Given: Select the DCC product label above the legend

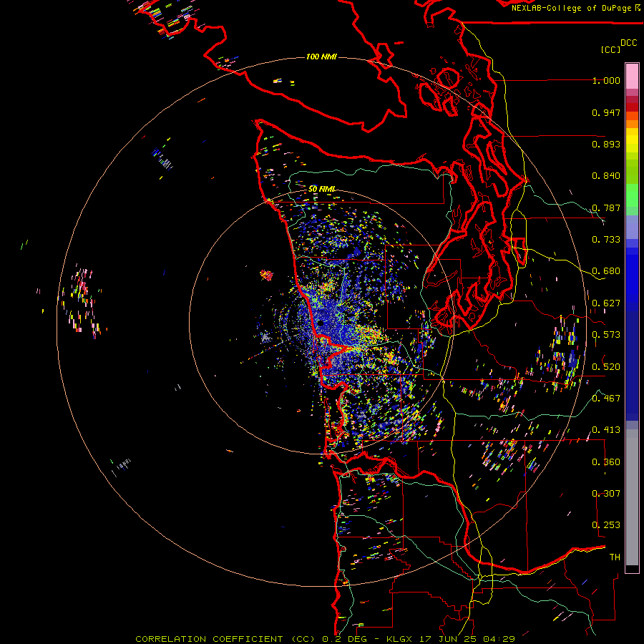Looking at the screenshot, I should tap(628, 43).
